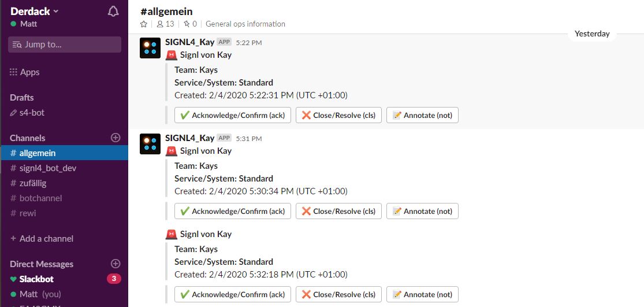
Task: Click Add a channel link in the sidebar
Action: pos(42,238)
